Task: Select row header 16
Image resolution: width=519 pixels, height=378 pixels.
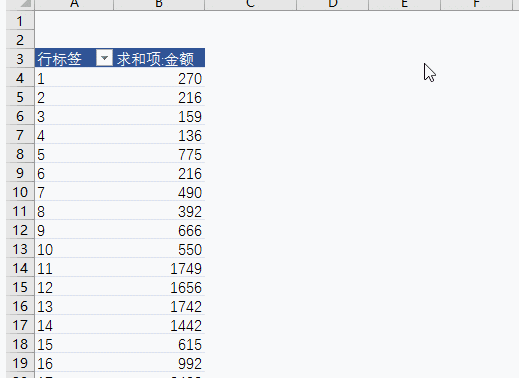Action: [20, 306]
